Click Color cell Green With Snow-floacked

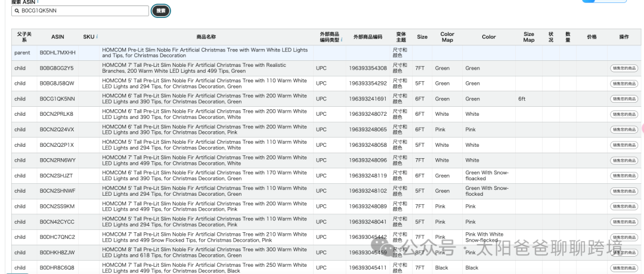(x=487, y=176)
